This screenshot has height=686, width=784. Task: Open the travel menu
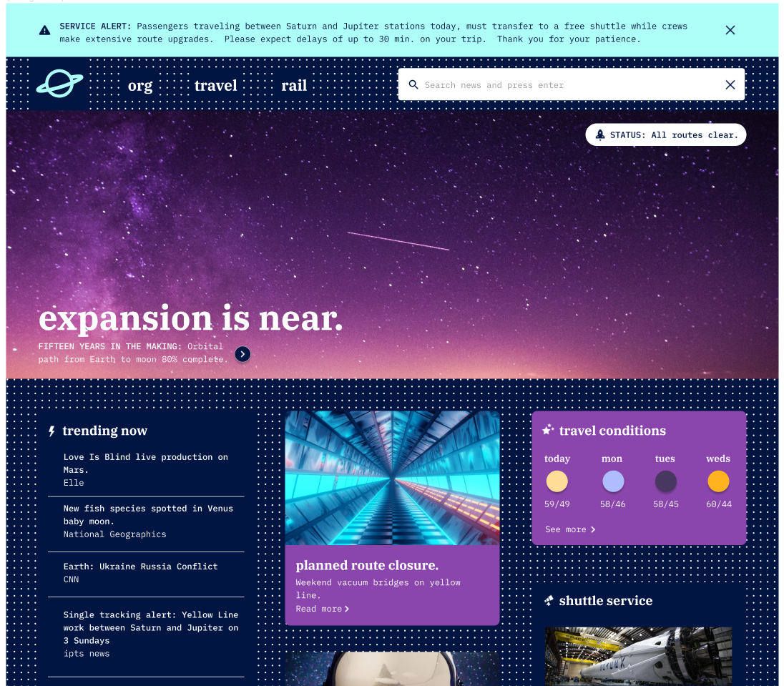pos(215,86)
